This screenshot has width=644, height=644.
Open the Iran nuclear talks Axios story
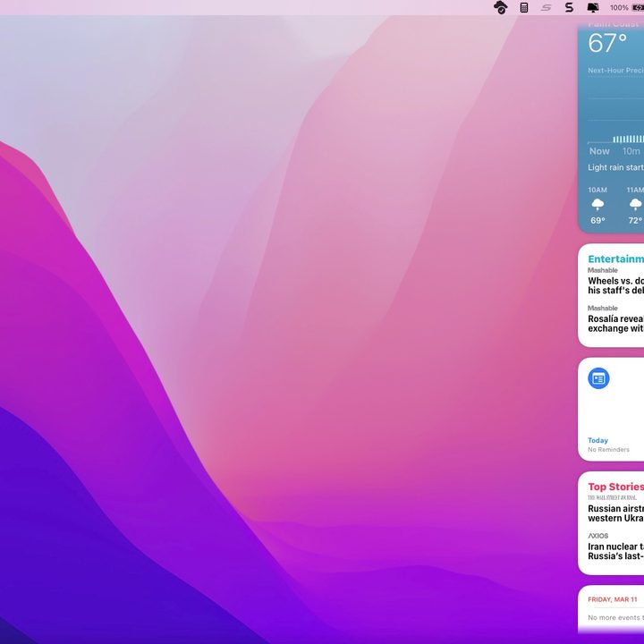coord(615,551)
